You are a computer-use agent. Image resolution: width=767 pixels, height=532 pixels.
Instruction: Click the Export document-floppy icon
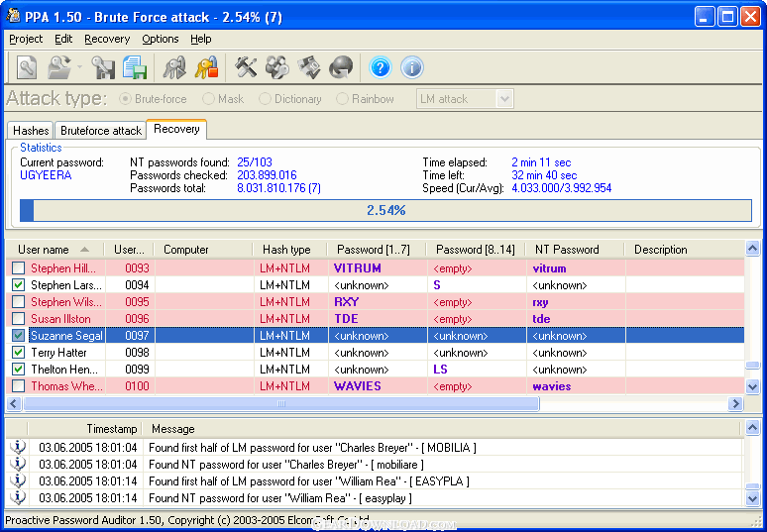135,67
